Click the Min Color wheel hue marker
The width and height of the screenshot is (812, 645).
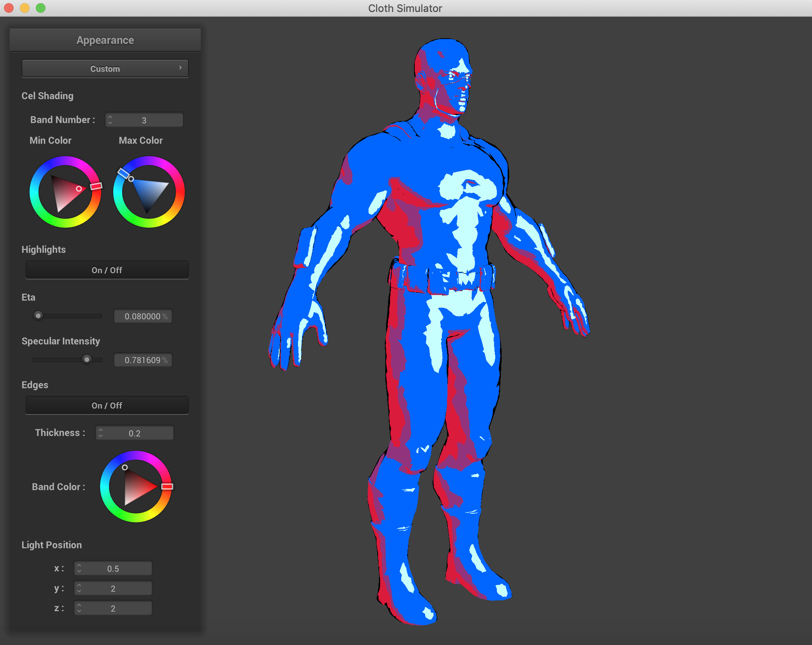coord(96,186)
